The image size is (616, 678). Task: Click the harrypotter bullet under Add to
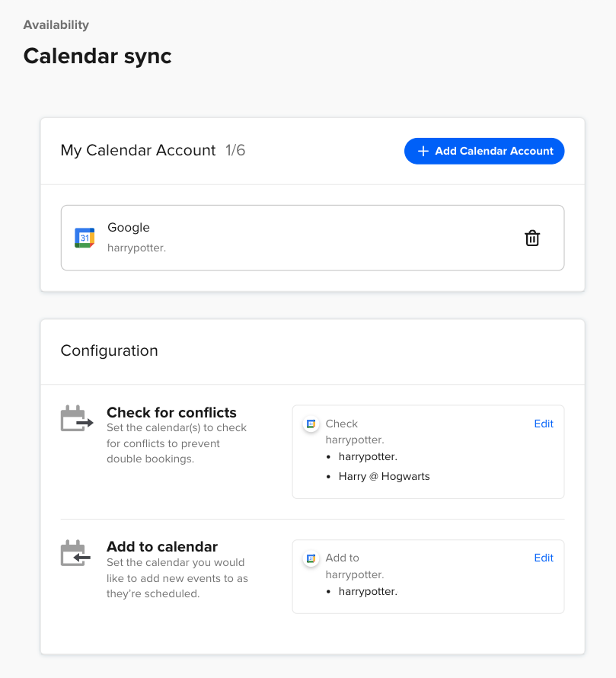tap(365, 591)
